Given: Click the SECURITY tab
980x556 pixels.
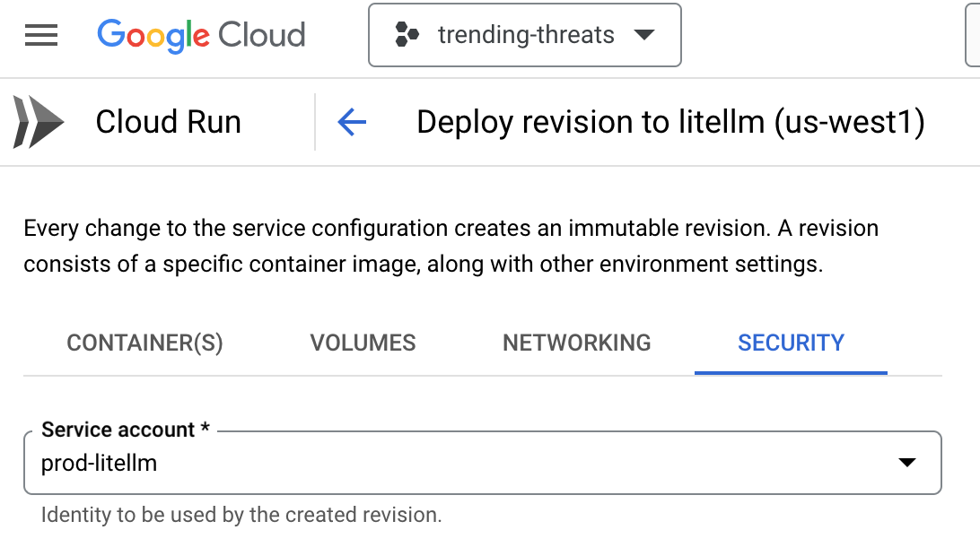Looking at the screenshot, I should (791, 343).
